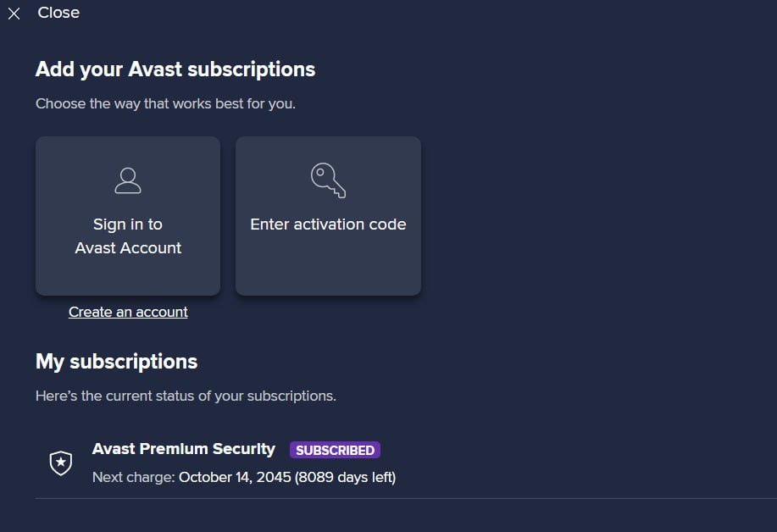Click the current subscription status description
777x532 pixels.
coord(186,396)
